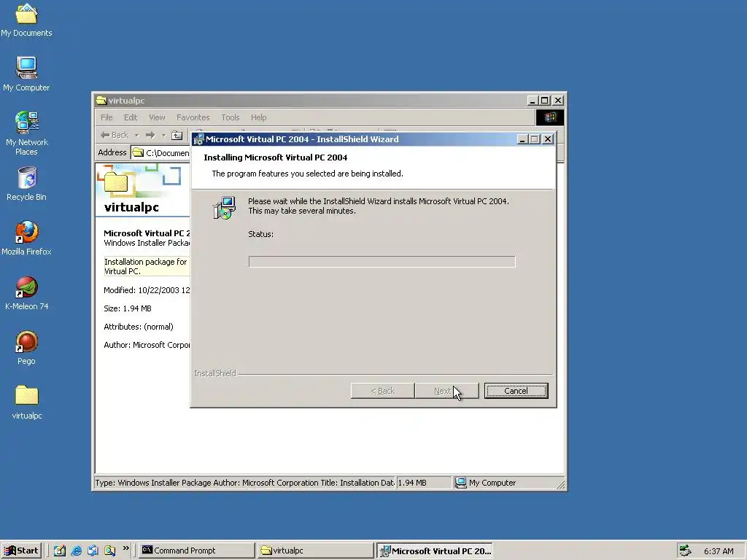Open the My Documents desktop icon
The height and width of the screenshot is (560, 747).
point(26,20)
